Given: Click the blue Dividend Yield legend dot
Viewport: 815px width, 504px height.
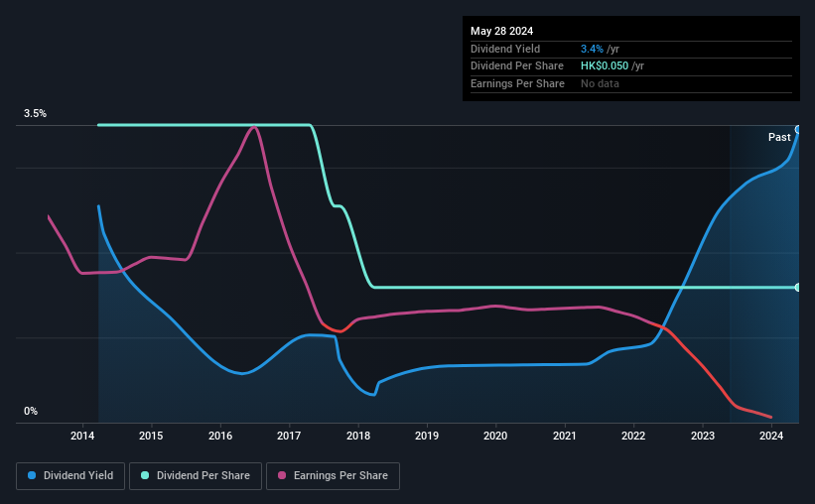Looking at the screenshot, I should click(32, 475).
